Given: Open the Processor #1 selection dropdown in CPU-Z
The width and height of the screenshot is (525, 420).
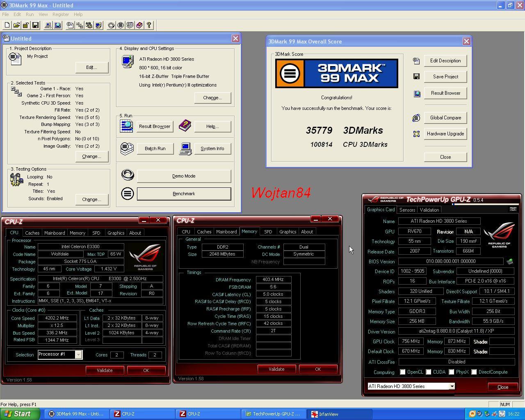Looking at the screenshot, I should pyautogui.click(x=78, y=354).
